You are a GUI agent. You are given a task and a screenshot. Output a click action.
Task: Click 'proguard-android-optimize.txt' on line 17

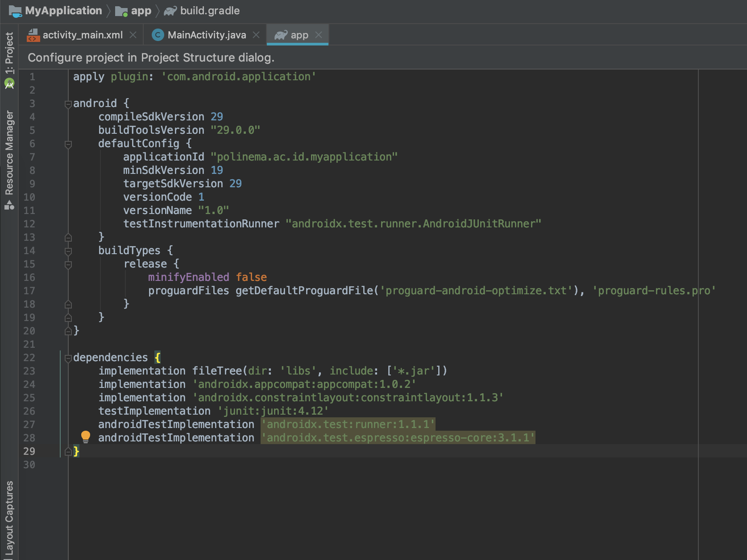[476, 291]
